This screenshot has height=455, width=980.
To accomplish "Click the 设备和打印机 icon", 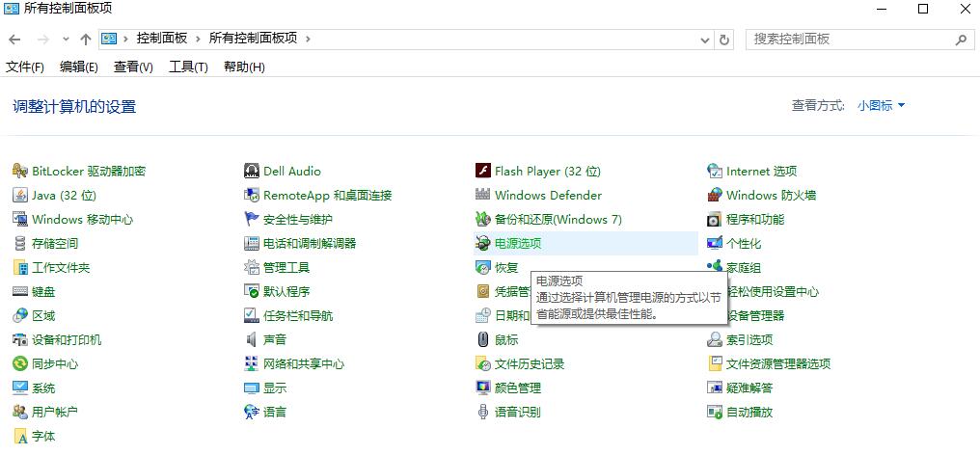I will pyautogui.click(x=20, y=339).
